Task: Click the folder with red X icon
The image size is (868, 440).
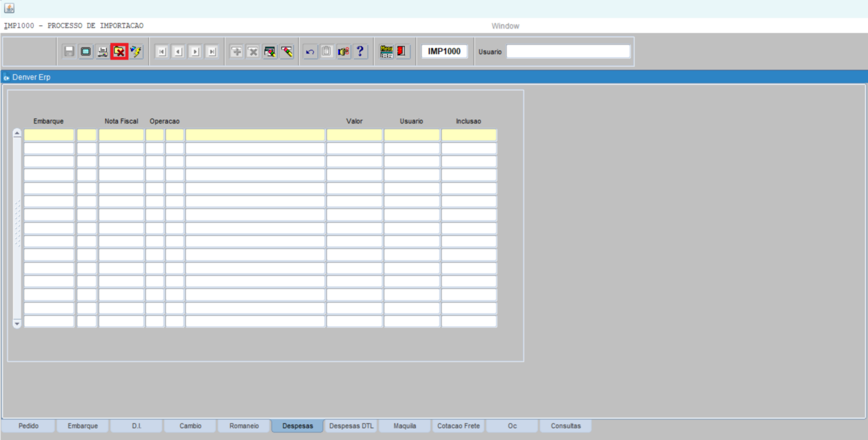Action: pos(119,52)
